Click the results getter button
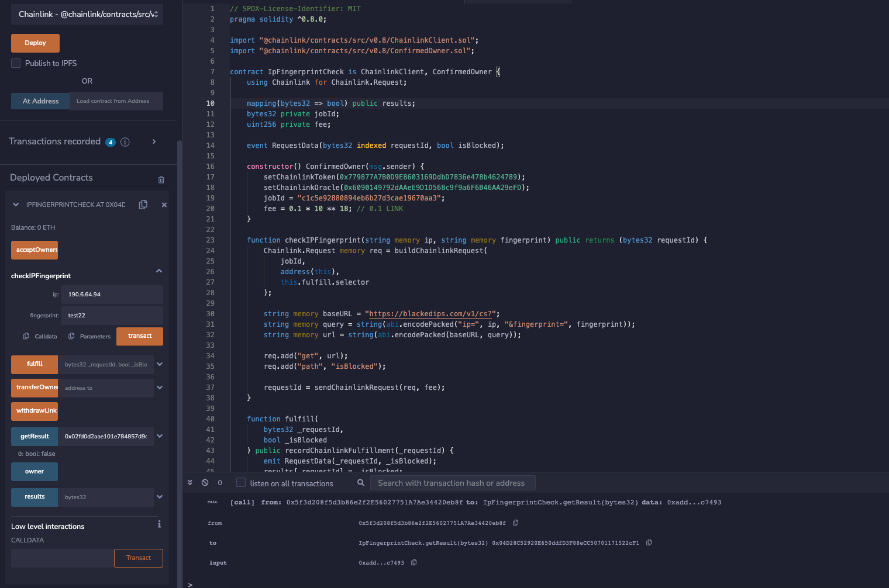The width and height of the screenshot is (889, 588). click(x=35, y=497)
